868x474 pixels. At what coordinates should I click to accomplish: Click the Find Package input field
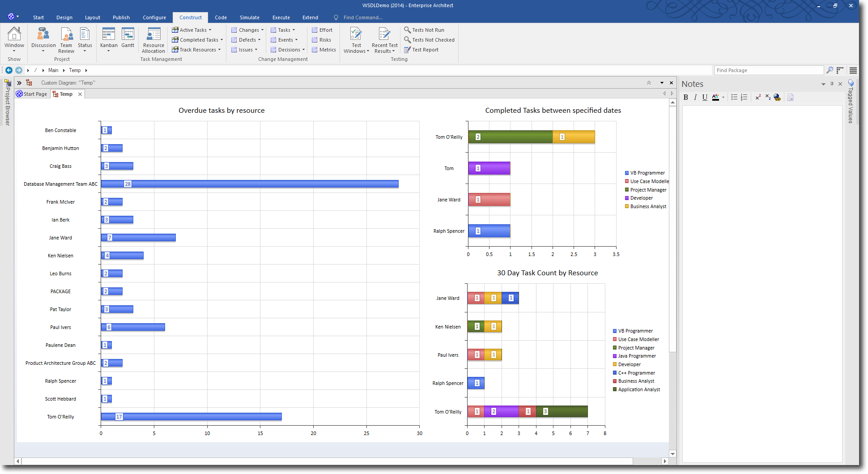click(768, 70)
